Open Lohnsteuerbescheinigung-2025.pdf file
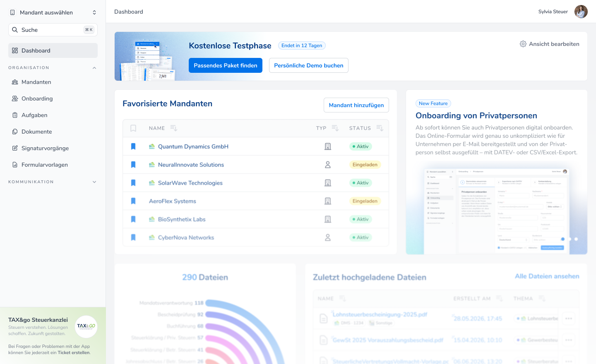This screenshot has width=596, height=364. 380,315
